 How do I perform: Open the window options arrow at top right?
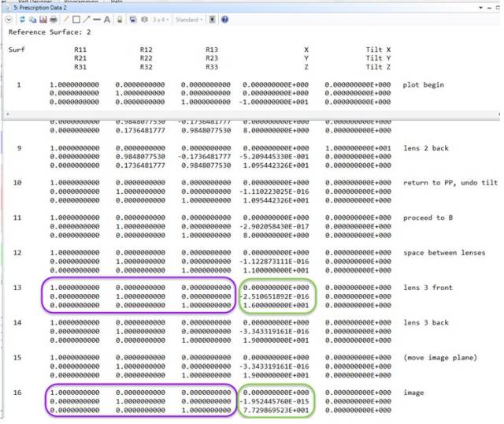pos(481,7)
